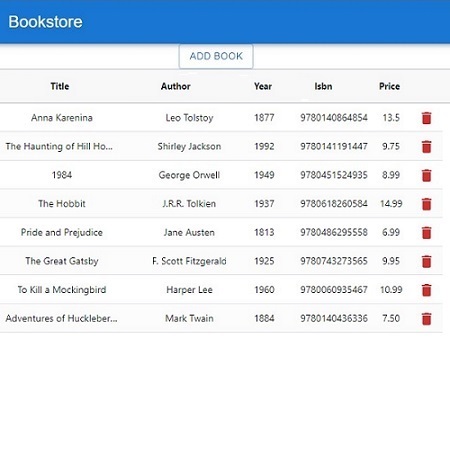Select ISBN 9780451524935
Screen dimensions: 450x454
coord(334,175)
